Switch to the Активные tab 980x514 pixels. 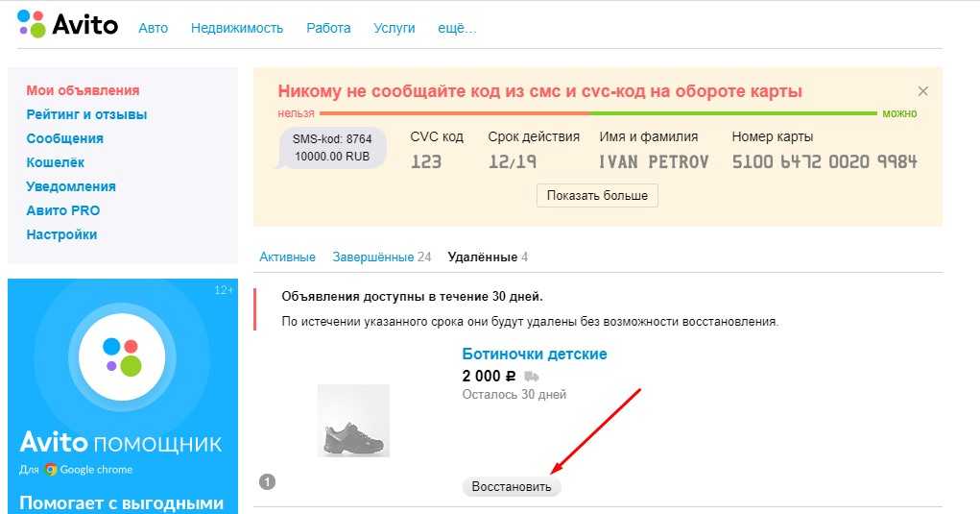(x=287, y=257)
